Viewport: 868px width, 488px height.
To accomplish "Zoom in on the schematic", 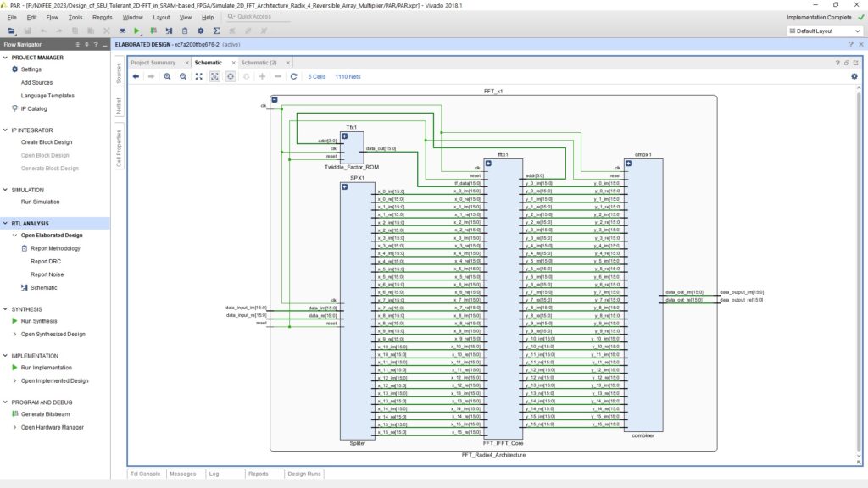I will [167, 76].
